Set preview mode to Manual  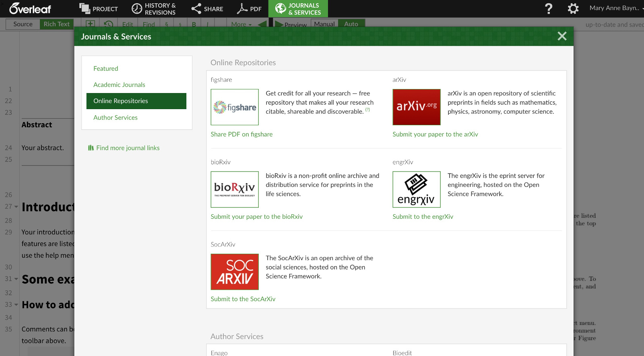point(324,24)
